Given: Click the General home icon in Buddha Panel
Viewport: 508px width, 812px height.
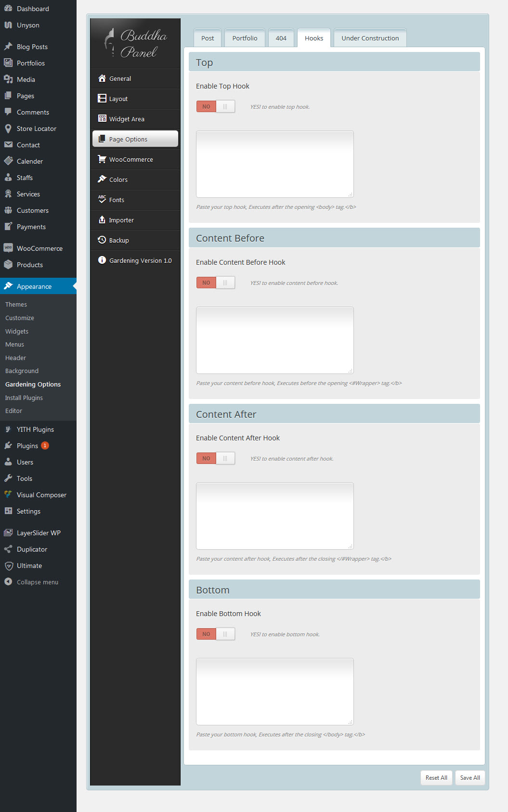Looking at the screenshot, I should pos(102,78).
